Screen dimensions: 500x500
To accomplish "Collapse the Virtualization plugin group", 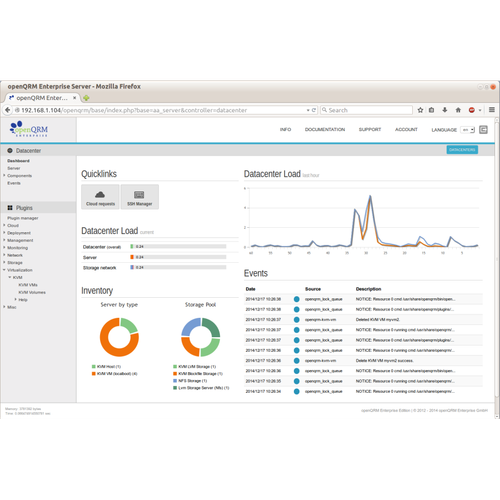I will tap(4, 270).
